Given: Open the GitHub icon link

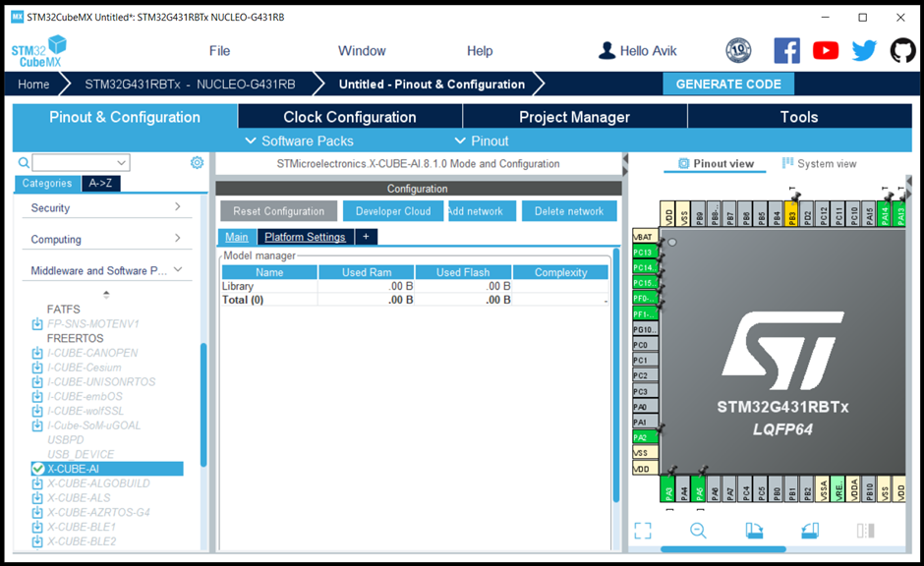Looking at the screenshot, I should pyautogui.click(x=902, y=51).
